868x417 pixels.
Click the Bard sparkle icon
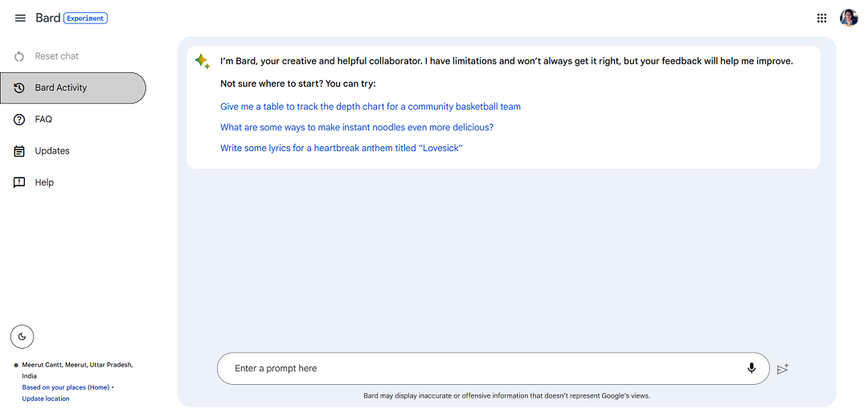pyautogui.click(x=202, y=61)
